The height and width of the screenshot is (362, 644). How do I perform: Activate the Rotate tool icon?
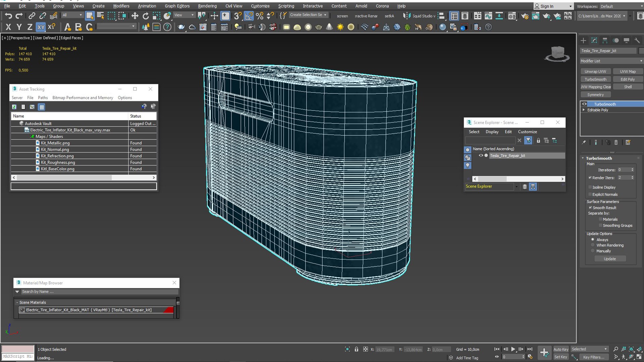[x=146, y=16]
